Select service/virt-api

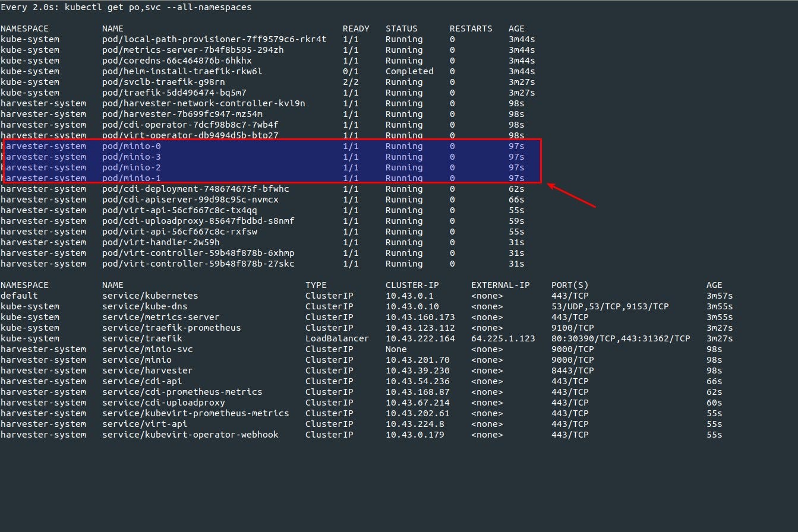pos(144,424)
